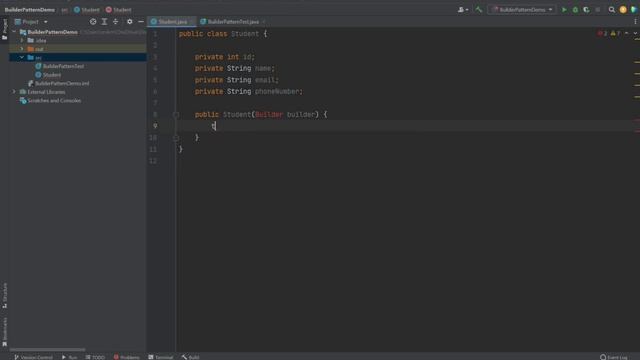Open Search Everywhere magnifier
Viewport: 640px width, 360px height.
tap(611, 9)
